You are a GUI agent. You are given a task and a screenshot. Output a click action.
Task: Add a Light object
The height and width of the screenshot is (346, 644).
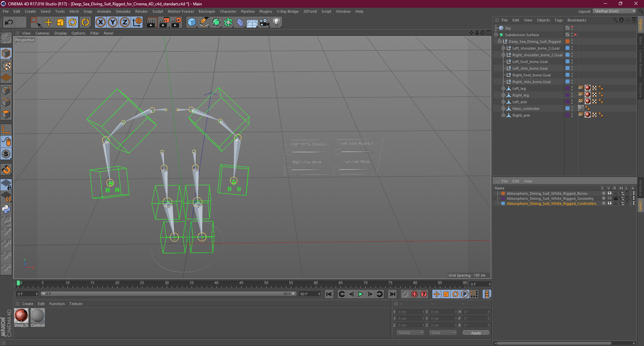point(277,22)
